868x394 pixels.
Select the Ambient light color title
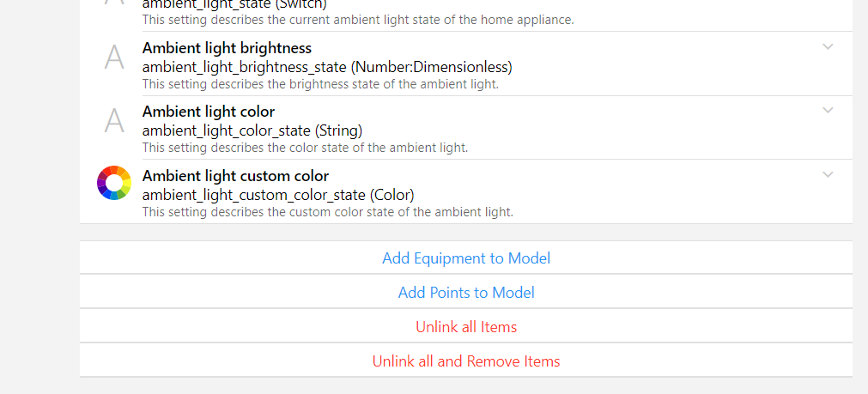click(x=209, y=112)
